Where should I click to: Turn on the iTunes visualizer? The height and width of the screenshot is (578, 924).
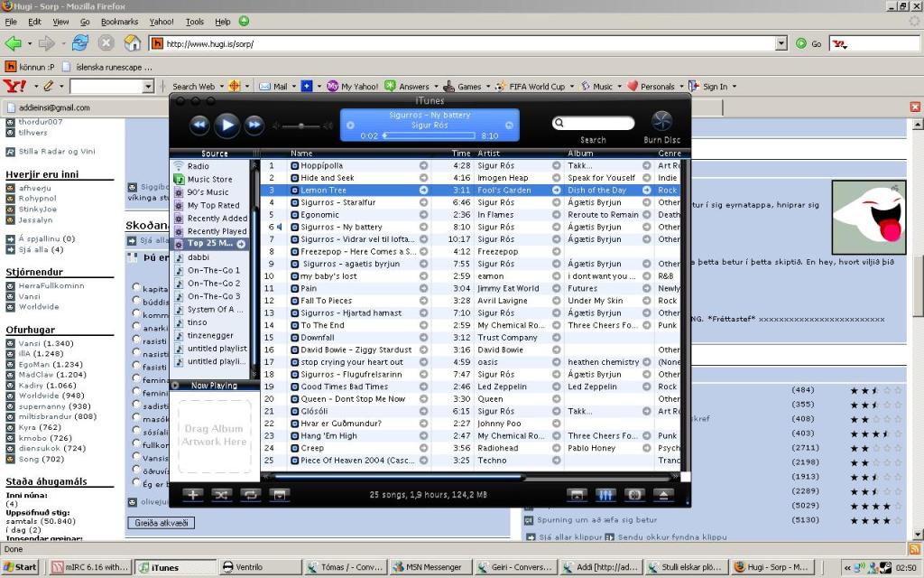(x=634, y=495)
